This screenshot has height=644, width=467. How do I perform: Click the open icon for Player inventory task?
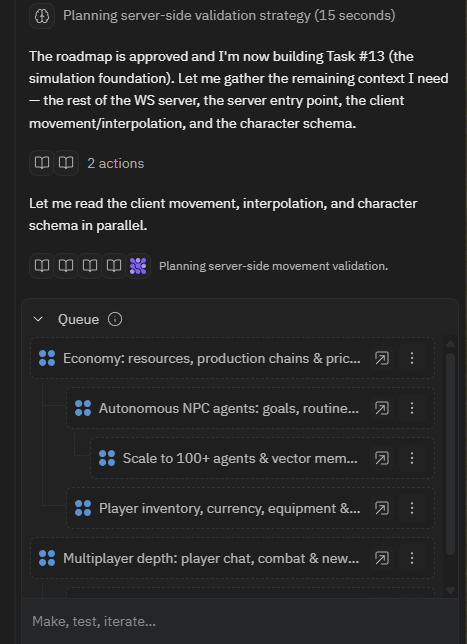coord(382,508)
